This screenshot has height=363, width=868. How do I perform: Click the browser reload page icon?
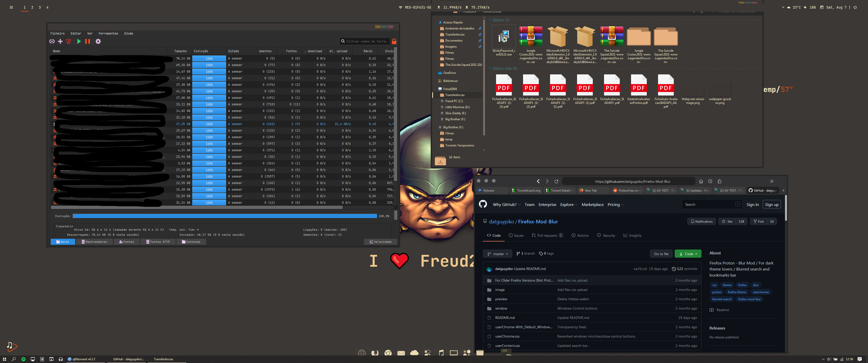[x=556, y=181]
